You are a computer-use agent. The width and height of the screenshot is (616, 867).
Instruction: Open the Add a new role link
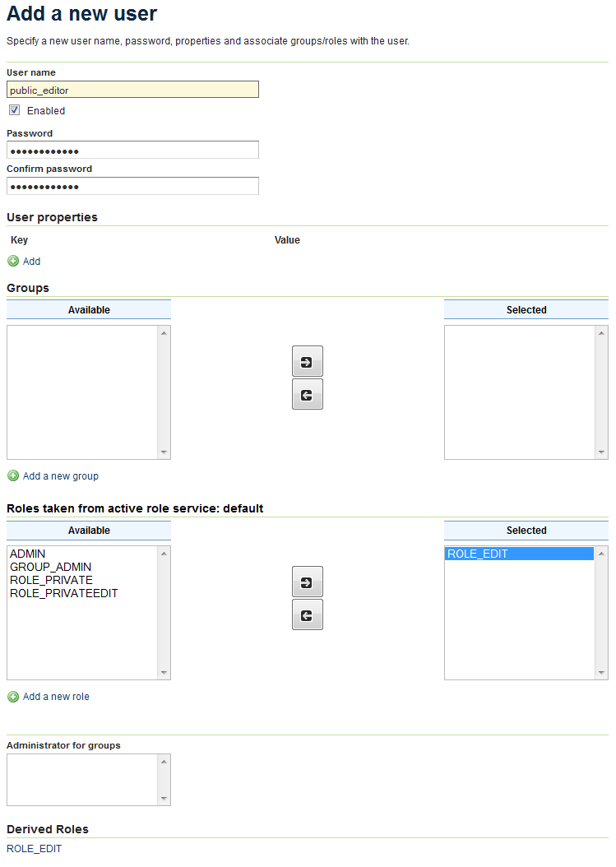pos(56,697)
